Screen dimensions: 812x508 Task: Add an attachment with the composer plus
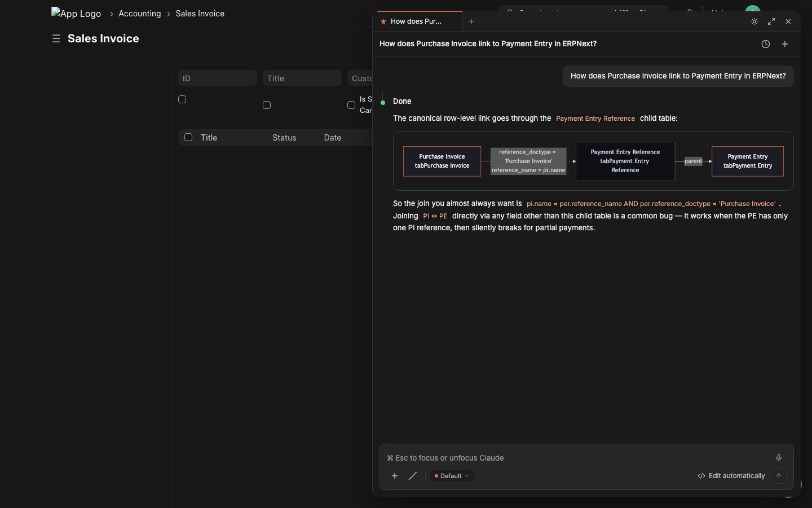click(395, 476)
